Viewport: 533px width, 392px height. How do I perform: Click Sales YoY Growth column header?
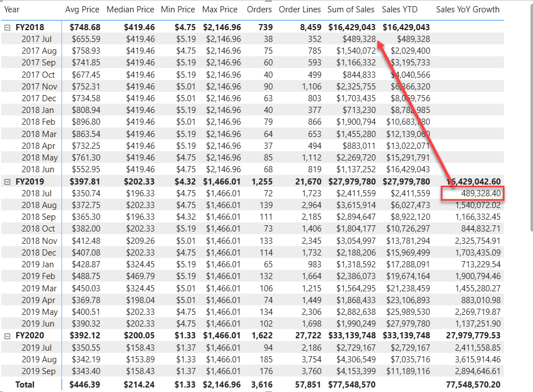468,10
